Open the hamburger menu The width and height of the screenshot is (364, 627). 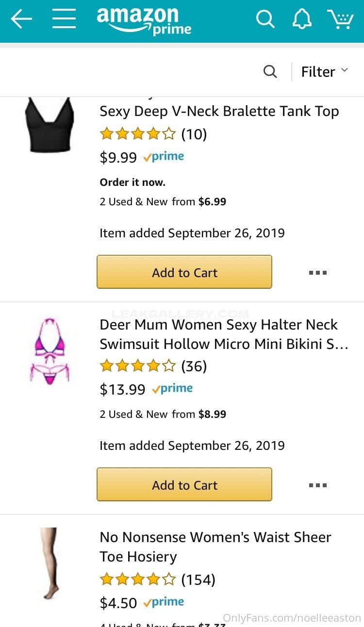coord(64,19)
